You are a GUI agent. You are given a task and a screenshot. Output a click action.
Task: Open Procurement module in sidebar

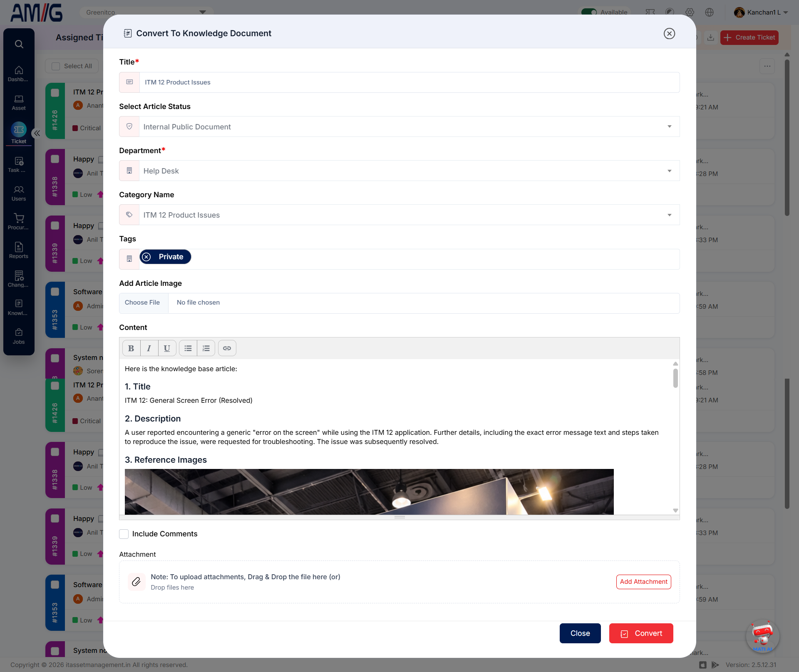(19, 222)
